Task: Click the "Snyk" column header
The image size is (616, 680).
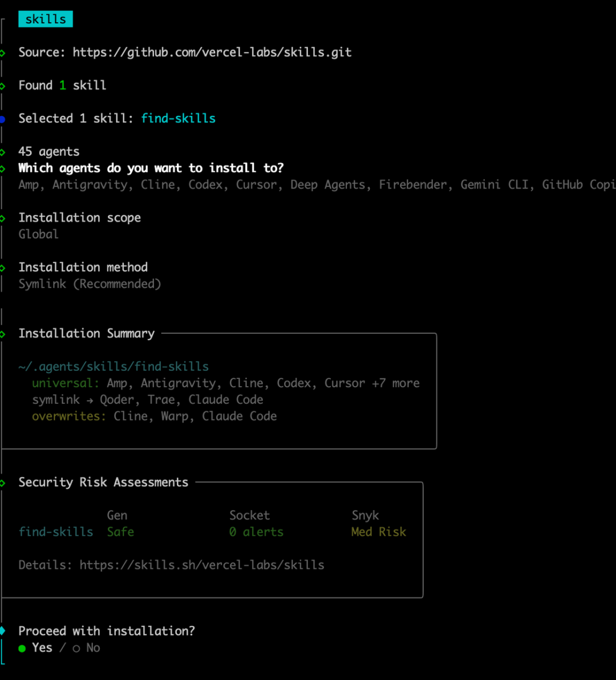Action: (x=366, y=515)
